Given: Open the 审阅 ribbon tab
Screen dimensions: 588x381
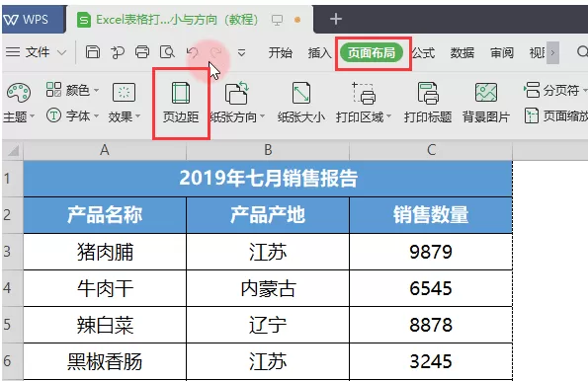Looking at the screenshot, I should 502,53.
